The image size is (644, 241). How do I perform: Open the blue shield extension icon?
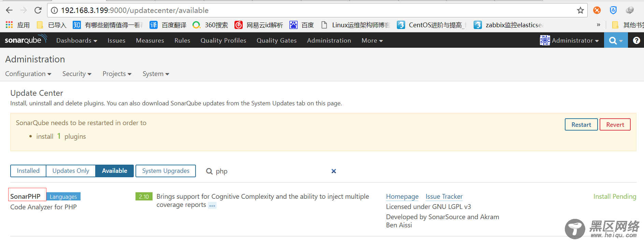(613, 10)
